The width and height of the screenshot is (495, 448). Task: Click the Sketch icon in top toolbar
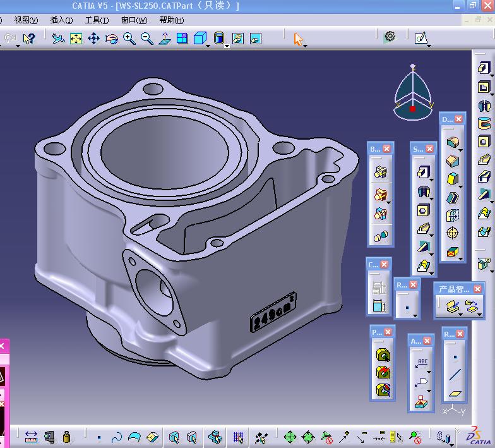(x=420, y=39)
